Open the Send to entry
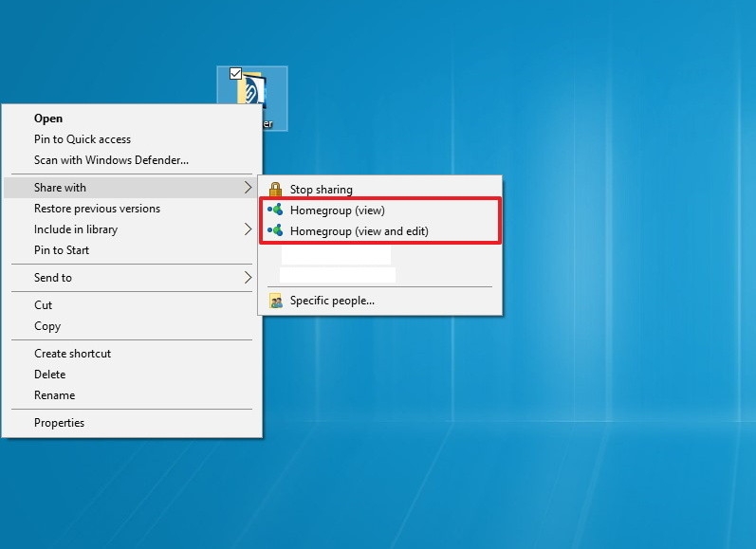The width and height of the screenshot is (756, 549). (x=133, y=277)
